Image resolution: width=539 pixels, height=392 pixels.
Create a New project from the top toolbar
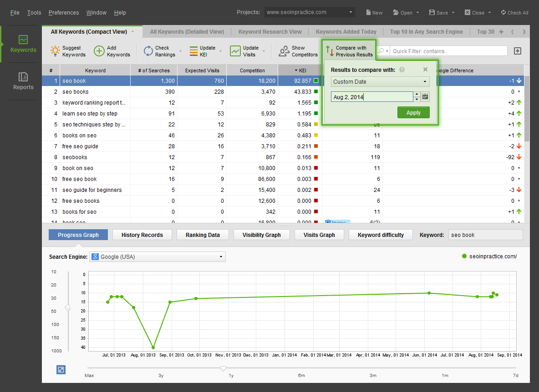click(374, 13)
